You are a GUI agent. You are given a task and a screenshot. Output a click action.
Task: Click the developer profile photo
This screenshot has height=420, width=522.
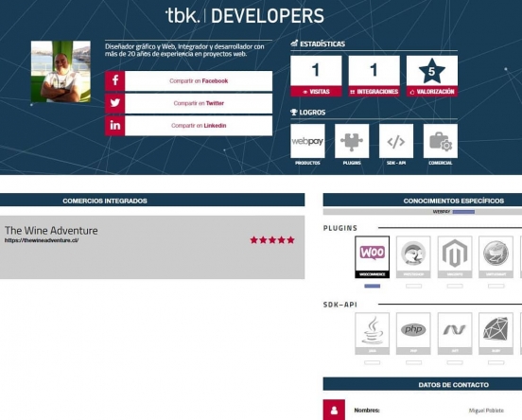[61, 72]
